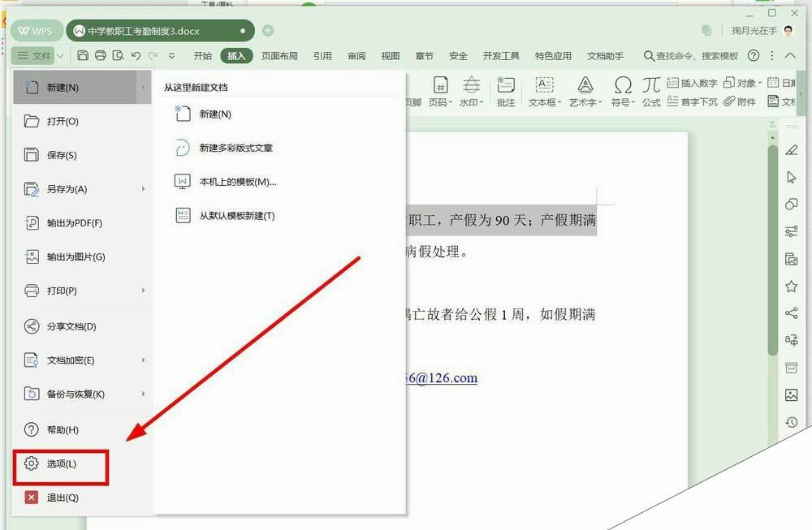This screenshot has width=812, height=530.
Task: Open the 页面布局 ribbon tab
Action: (279, 56)
